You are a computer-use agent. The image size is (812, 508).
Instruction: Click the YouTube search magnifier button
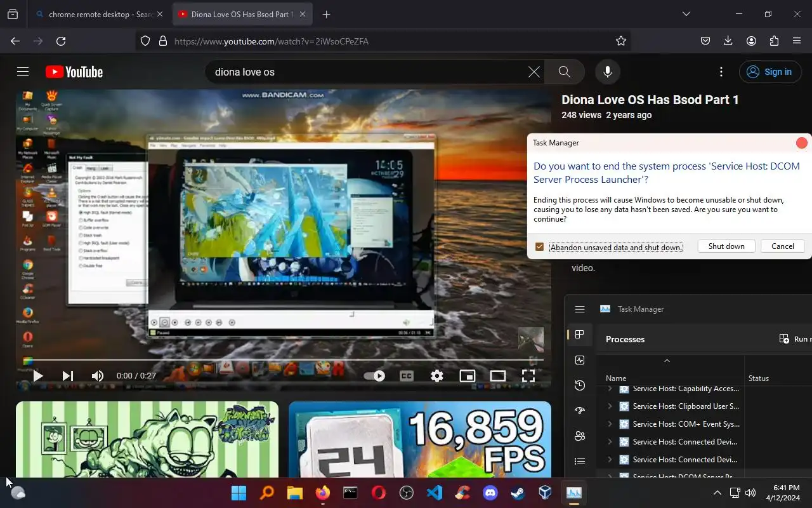564,72
